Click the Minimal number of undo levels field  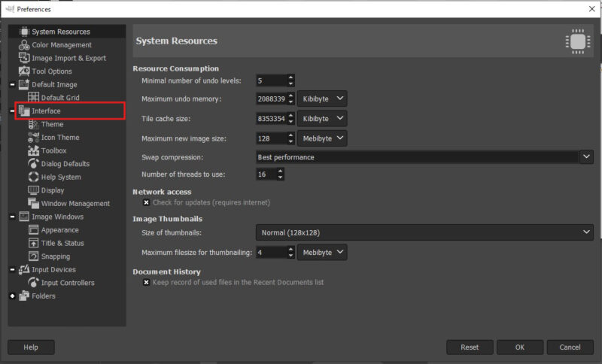272,80
